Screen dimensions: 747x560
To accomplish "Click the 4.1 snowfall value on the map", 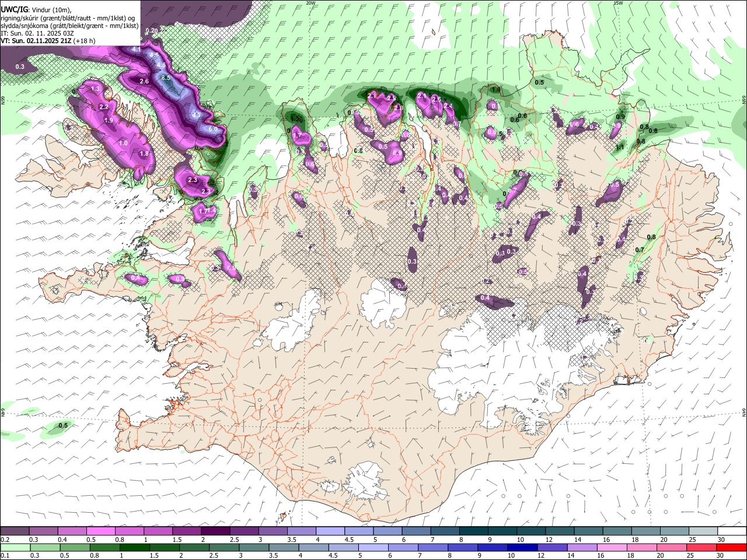I will point(137,50).
